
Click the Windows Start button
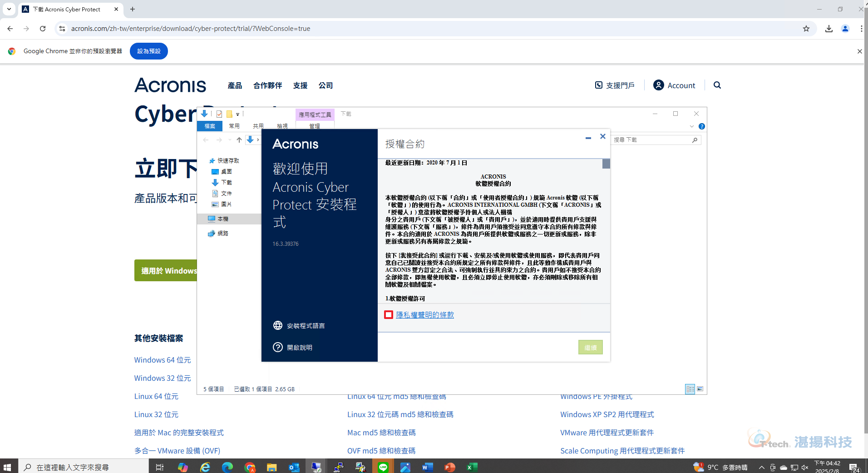7,467
